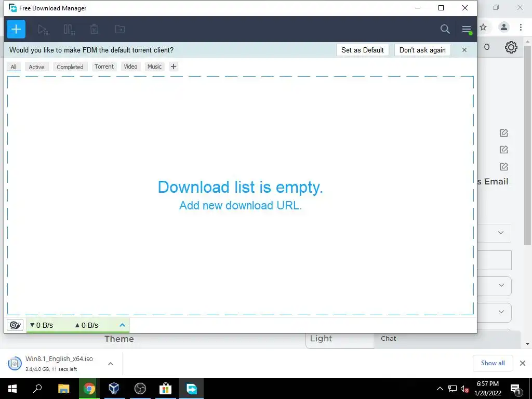Expand the third dropdown chevron on page
This screenshot has width=532, height=399.
[501, 312]
